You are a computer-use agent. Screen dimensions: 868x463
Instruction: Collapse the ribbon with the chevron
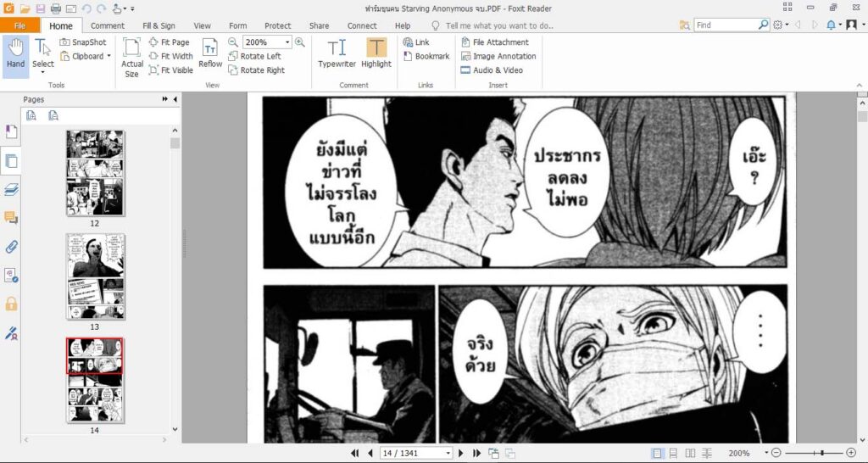tap(860, 86)
